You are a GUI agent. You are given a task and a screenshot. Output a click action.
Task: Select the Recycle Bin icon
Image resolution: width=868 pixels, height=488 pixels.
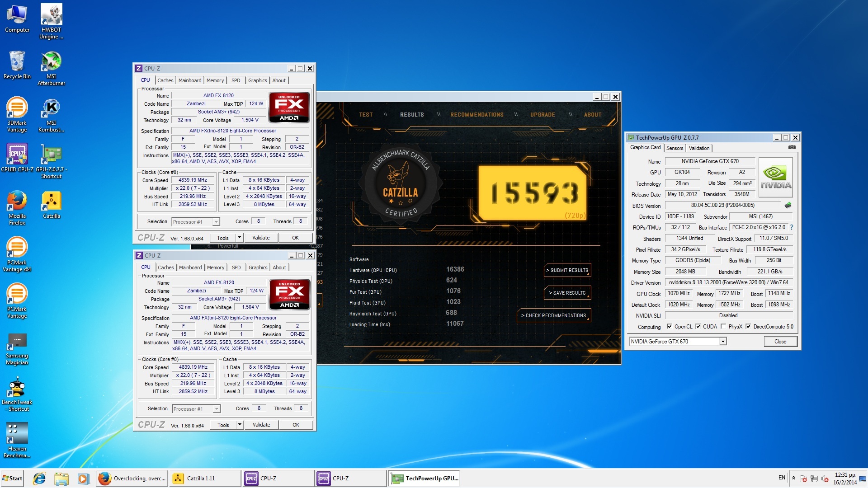pyautogui.click(x=17, y=65)
